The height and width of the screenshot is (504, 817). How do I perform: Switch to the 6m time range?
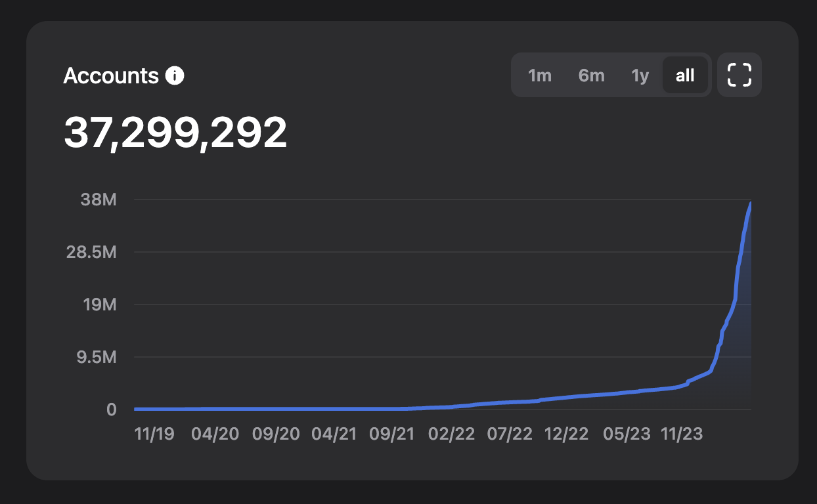pyautogui.click(x=591, y=75)
